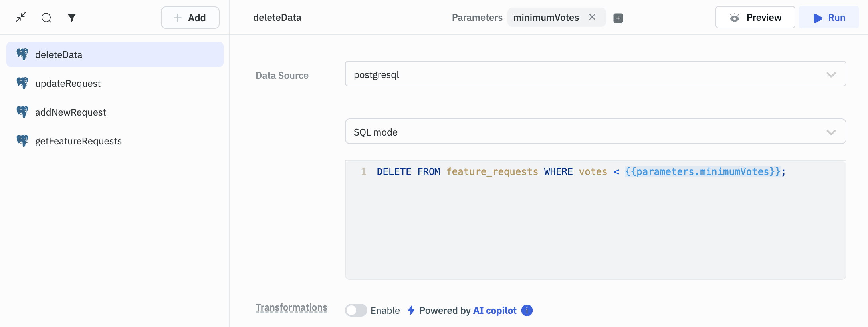Select the addNewRequest query
This screenshot has height=327, width=868.
[70, 112]
